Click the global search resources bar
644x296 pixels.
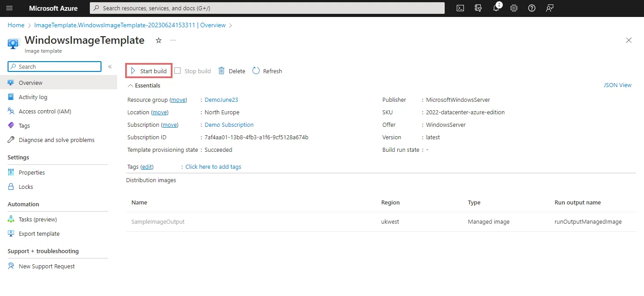[267, 8]
